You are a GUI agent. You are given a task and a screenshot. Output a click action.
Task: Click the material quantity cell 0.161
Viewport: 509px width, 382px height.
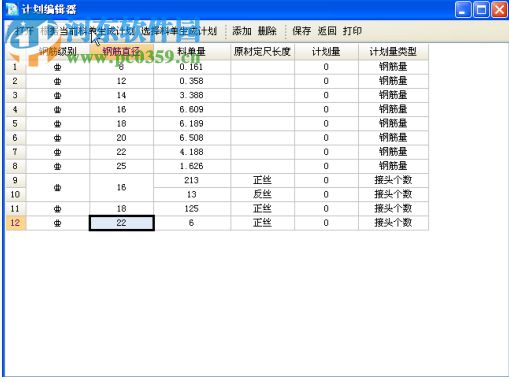point(192,67)
